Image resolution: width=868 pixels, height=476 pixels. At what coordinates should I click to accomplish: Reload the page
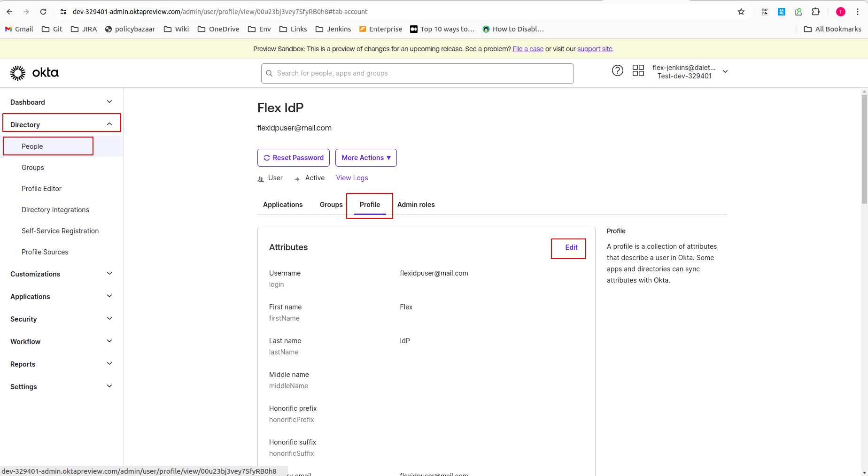pos(43,12)
